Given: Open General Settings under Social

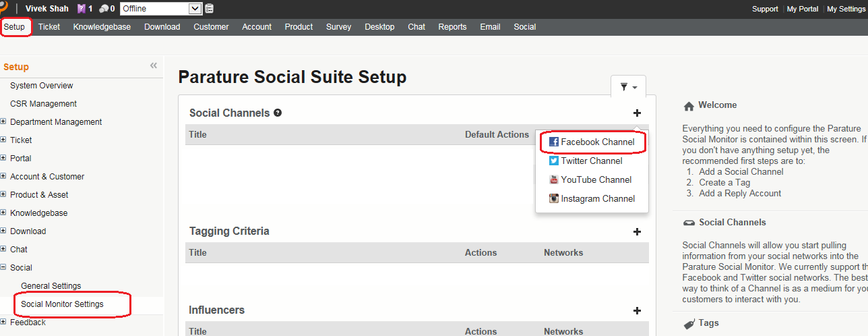Looking at the screenshot, I should 51,286.
